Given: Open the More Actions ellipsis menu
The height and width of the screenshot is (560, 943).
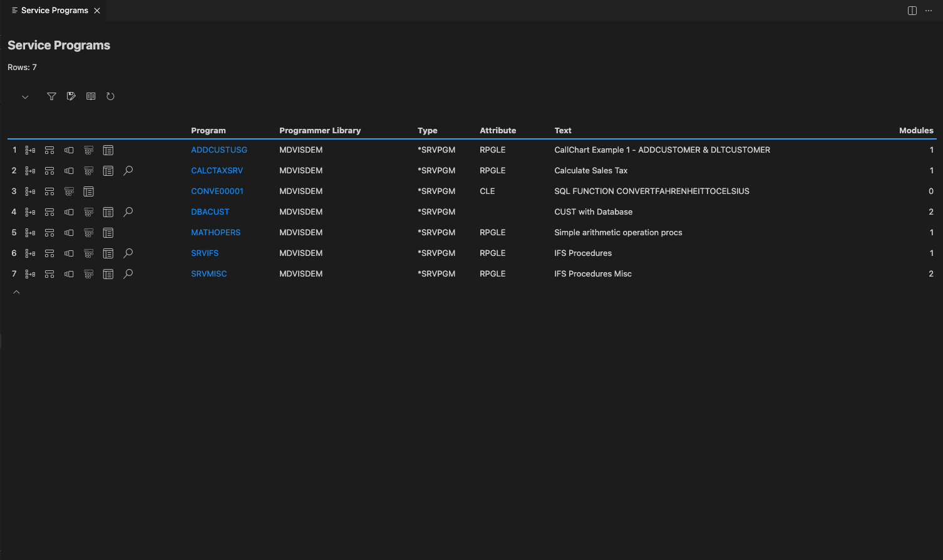Looking at the screenshot, I should [x=929, y=11].
